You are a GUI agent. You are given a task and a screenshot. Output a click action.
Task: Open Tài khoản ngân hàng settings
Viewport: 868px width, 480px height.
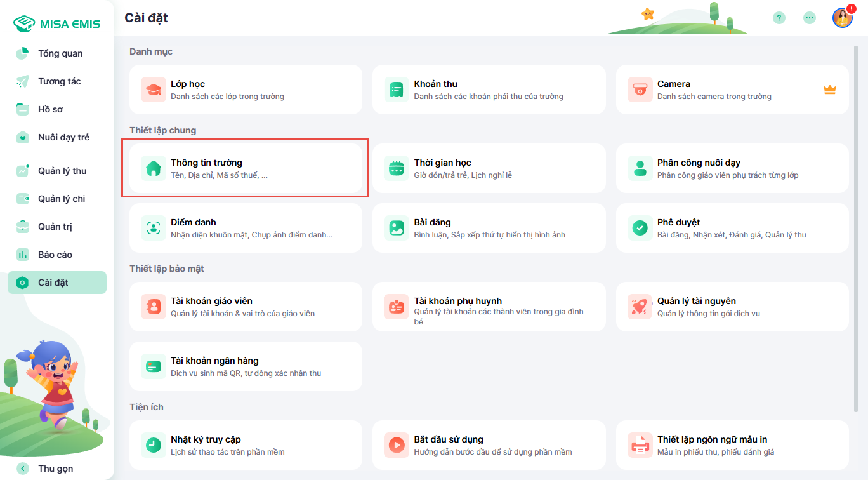point(246,366)
